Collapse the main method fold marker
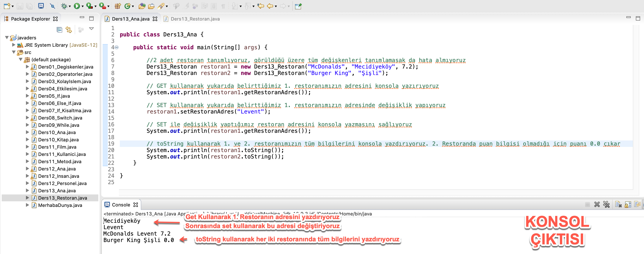This screenshot has width=644, height=254. 117,47
